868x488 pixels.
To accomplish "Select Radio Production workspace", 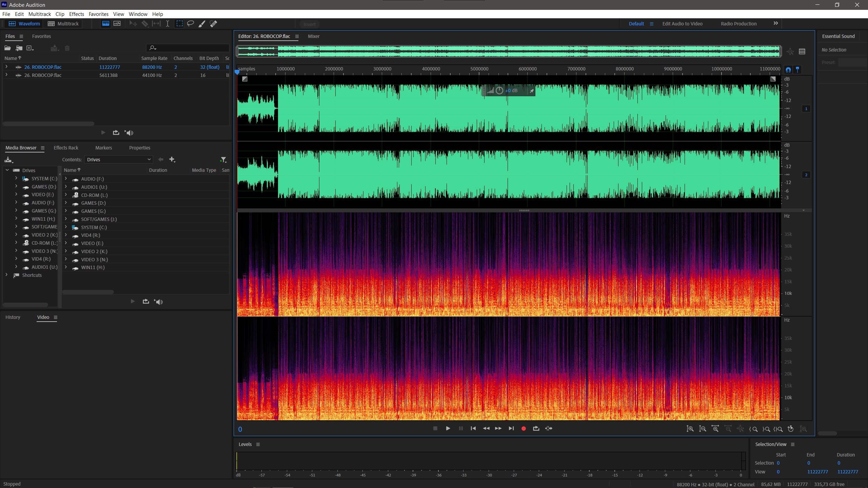I will tap(738, 24).
